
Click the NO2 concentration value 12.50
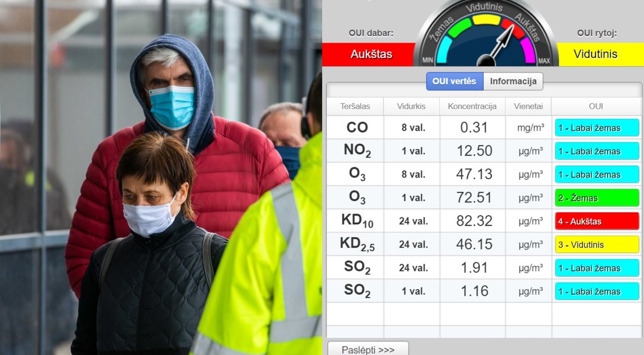click(474, 151)
